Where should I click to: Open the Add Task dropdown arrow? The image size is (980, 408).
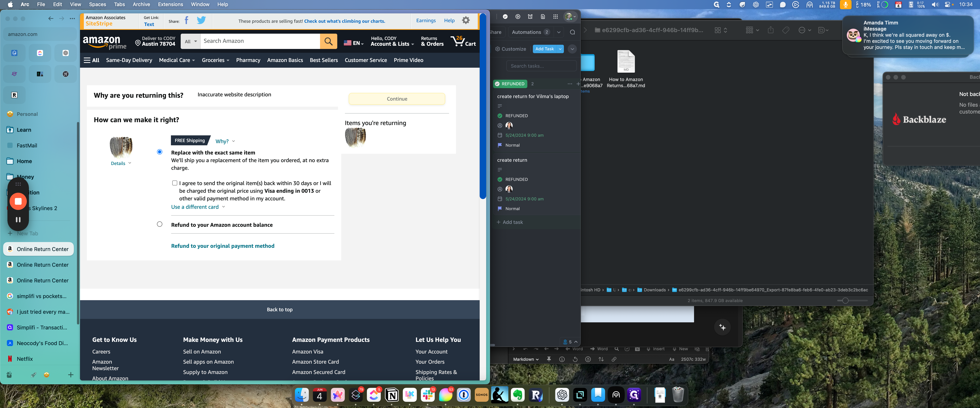pos(560,49)
